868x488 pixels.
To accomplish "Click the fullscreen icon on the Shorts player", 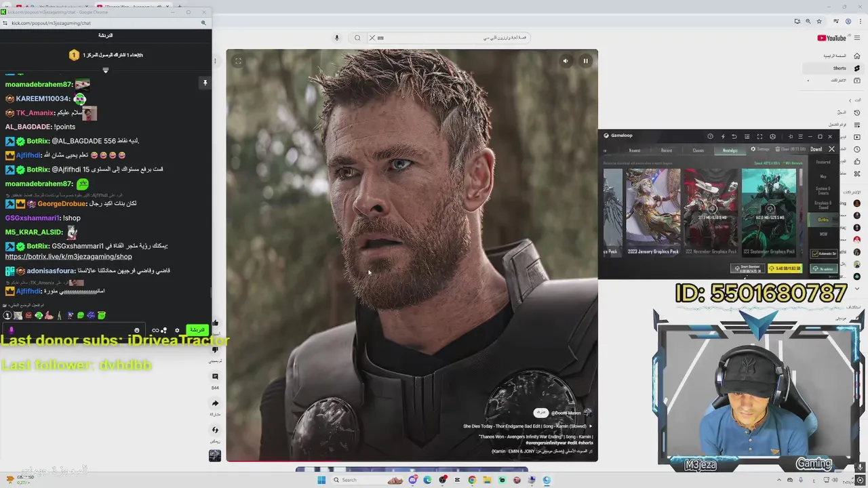I will coord(238,61).
